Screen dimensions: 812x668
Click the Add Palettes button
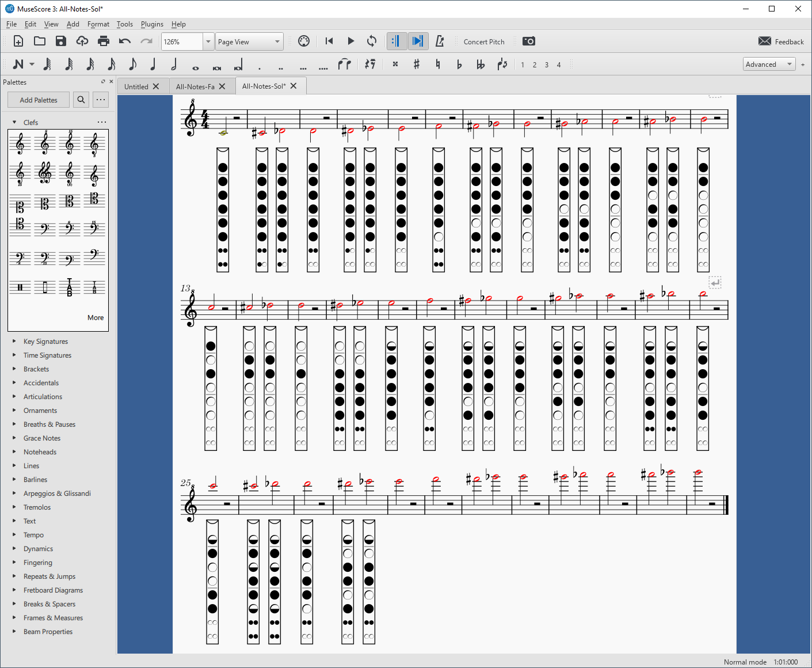(39, 100)
